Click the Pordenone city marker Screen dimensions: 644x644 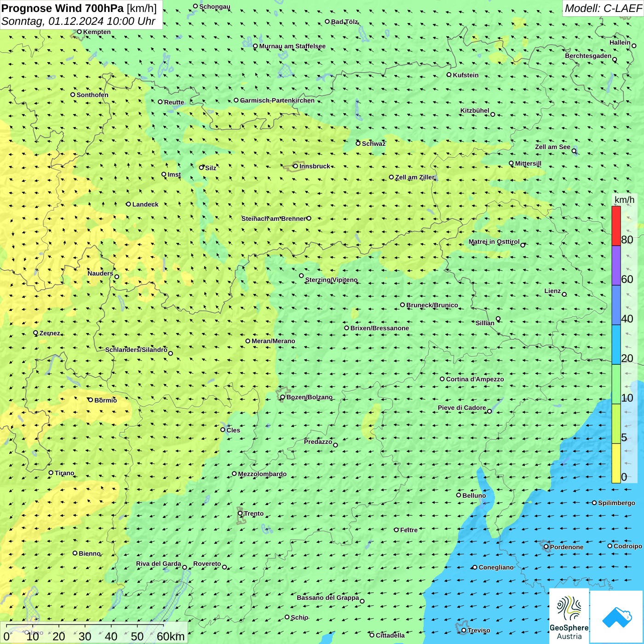pos(546,546)
